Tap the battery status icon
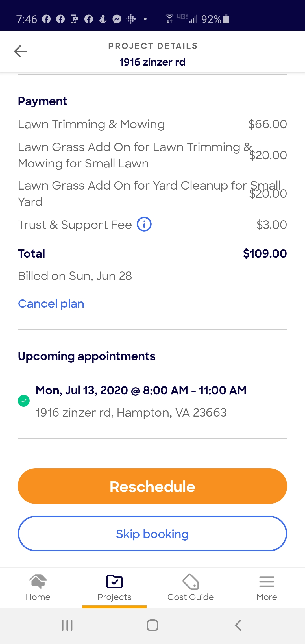This screenshot has width=305, height=644. click(226, 19)
